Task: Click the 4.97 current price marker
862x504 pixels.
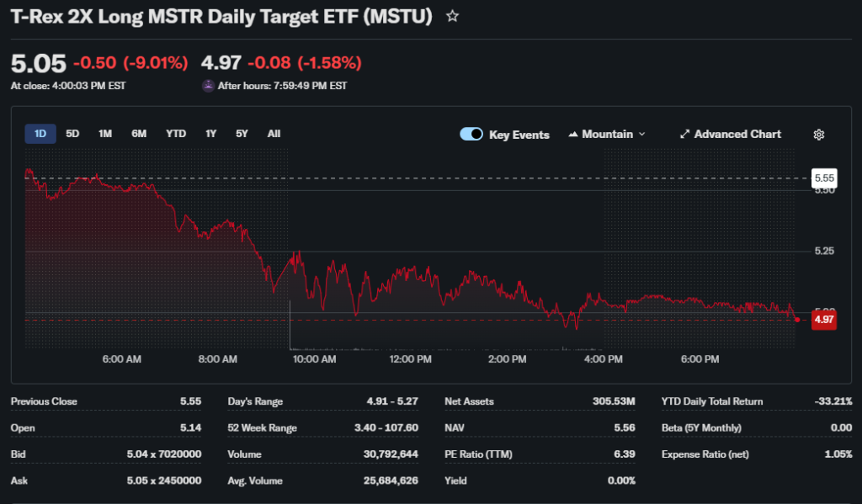Action: point(823,320)
